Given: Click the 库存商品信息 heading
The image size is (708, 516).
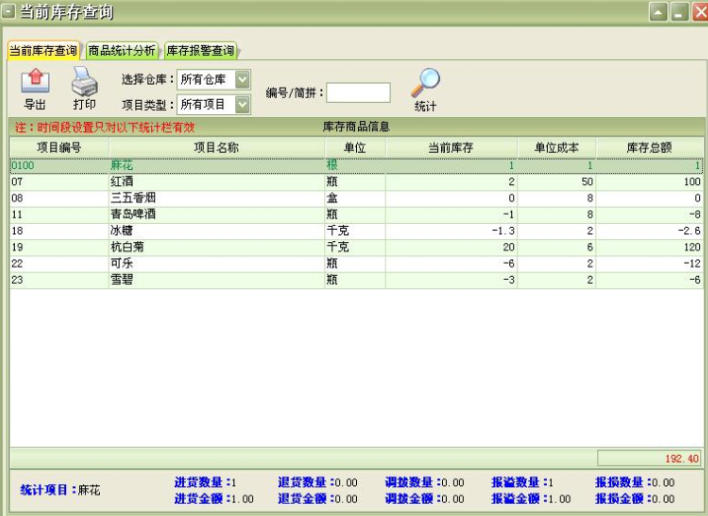Looking at the screenshot, I should click(x=356, y=127).
